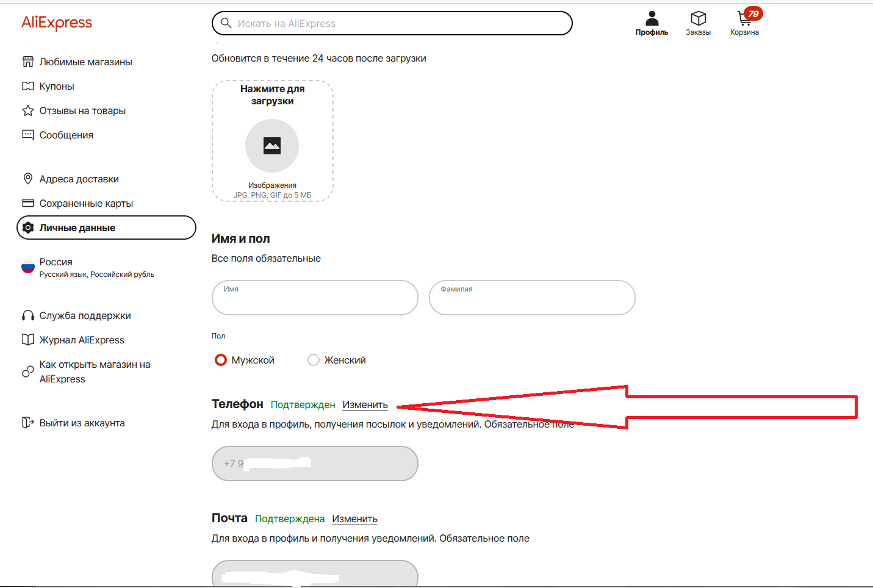This screenshot has height=588, width=873.
Task: Click the Искать на AliExpress search field
Action: click(392, 23)
